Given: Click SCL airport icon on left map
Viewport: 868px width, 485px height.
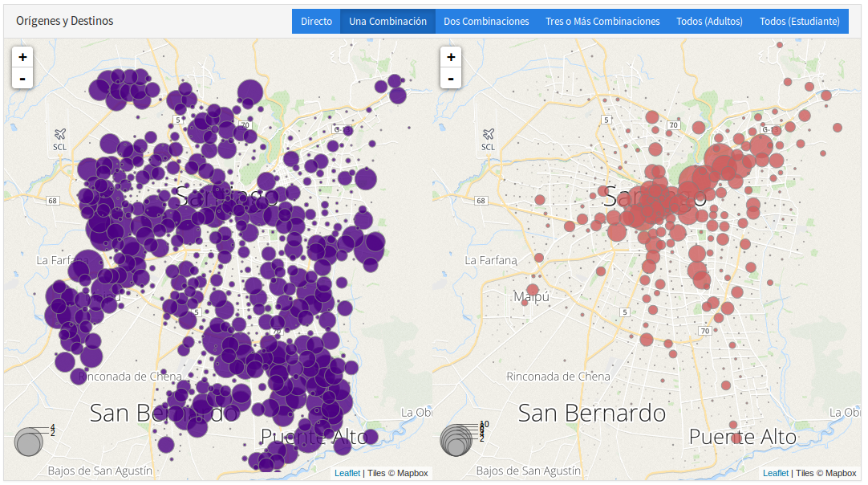Looking at the screenshot, I should coord(60,134).
